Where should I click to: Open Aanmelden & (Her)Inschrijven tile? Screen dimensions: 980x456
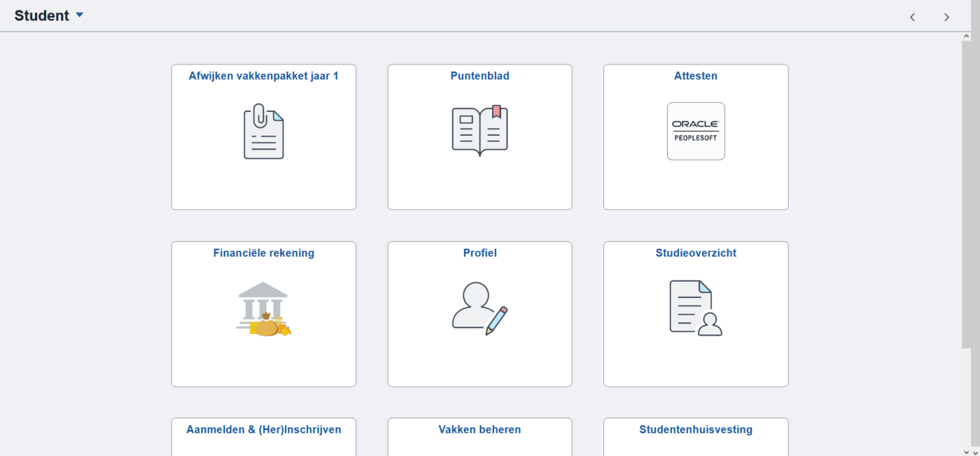tap(264, 436)
